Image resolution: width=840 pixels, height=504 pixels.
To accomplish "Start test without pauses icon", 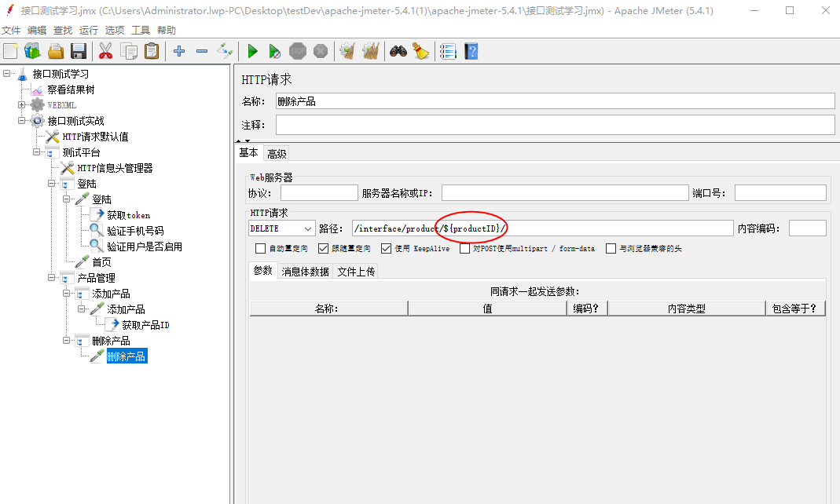I will tap(274, 51).
